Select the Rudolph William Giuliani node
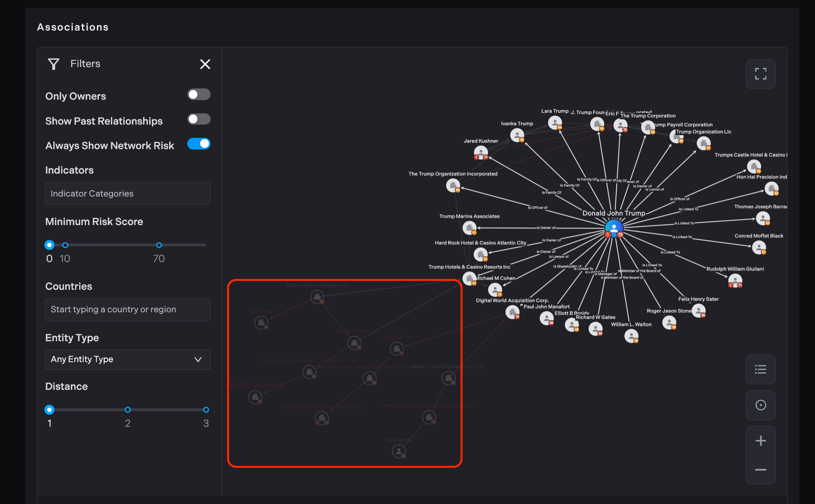Image resolution: width=815 pixels, height=504 pixels. pyautogui.click(x=735, y=280)
